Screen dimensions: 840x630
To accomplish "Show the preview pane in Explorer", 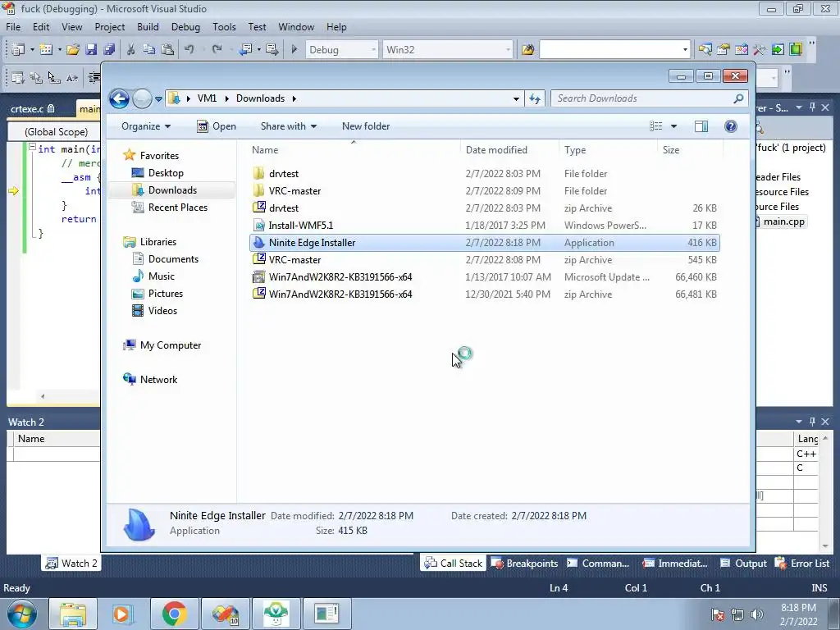I will coord(701,126).
